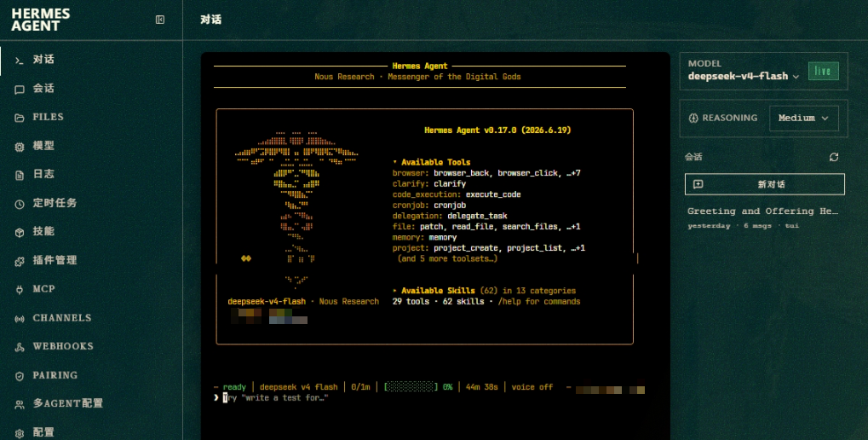Screen dimensions: 868x440
Task: Click the 'memory: memory' line
Action: point(424,238)
